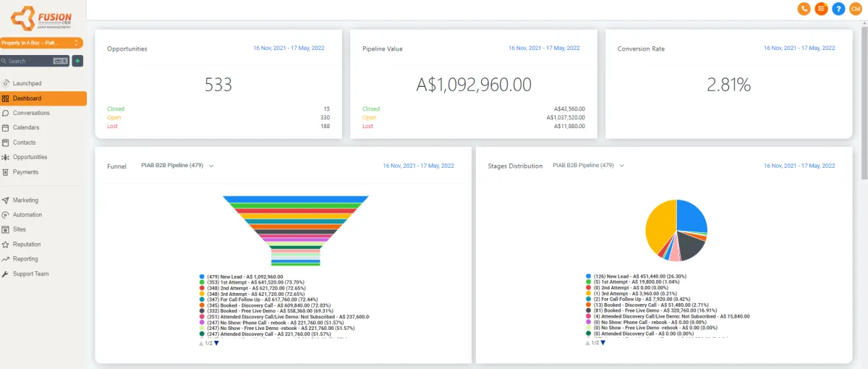Go to previous Funnel legend page arrow
Image resolution: width=868 pixels, height=369 pixels.
pos(201,344)
